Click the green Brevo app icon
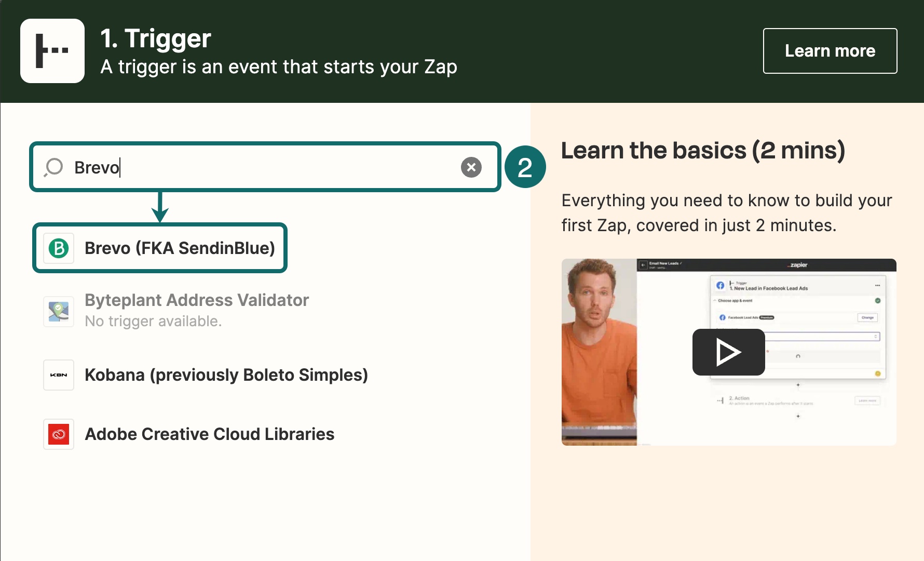Viewport: 924px width, 561px height. click(x=59, y=248)
